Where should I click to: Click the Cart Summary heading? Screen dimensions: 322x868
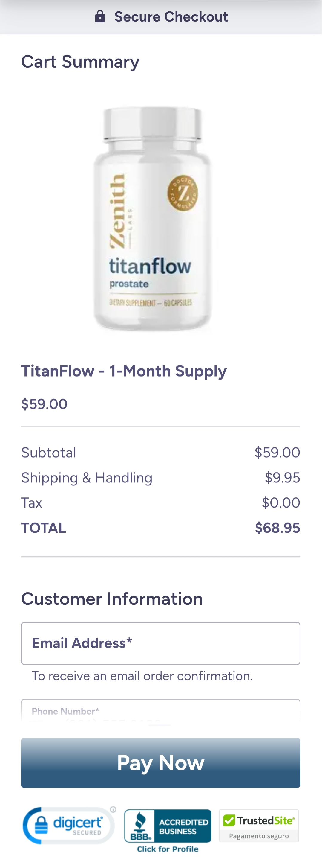click(80, 62)
